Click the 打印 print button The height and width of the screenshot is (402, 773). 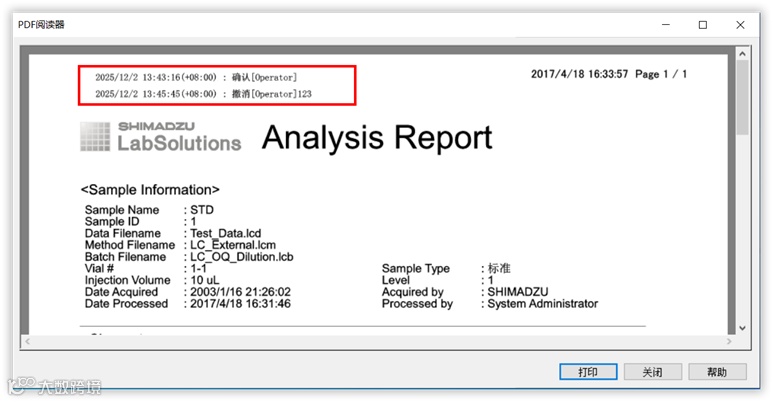(x=588, y=372)
